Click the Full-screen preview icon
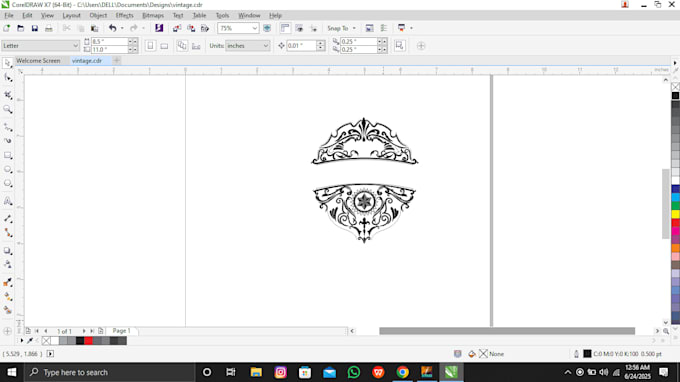The height and width of the screenshot is (382, 680). [267, 28]
